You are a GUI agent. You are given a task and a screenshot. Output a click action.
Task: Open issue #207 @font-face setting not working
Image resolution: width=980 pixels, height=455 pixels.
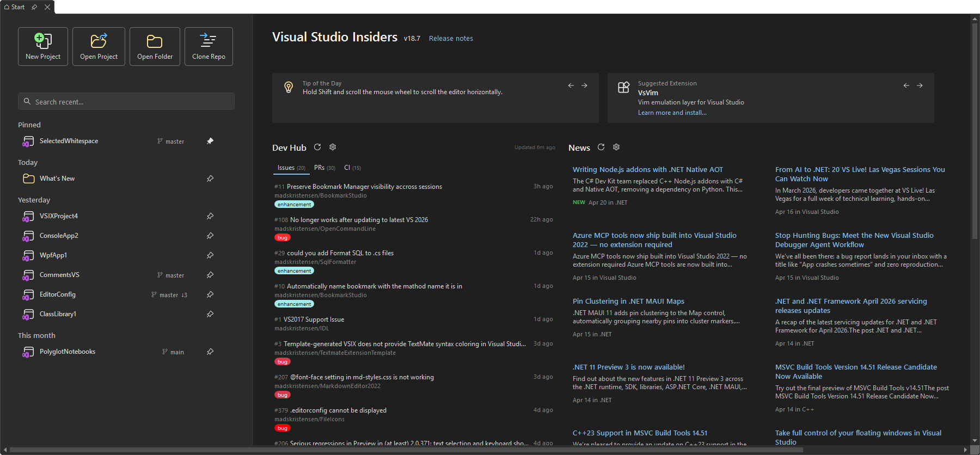[362, 377]
